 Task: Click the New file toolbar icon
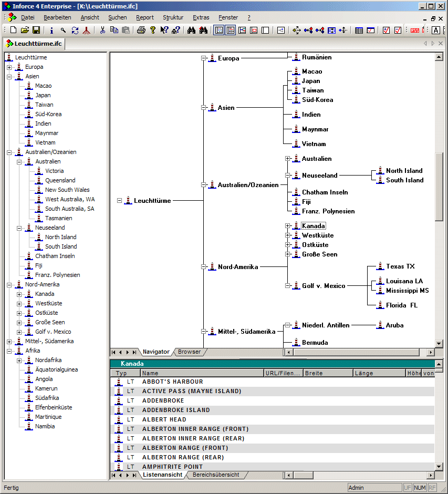coord(14,30)
